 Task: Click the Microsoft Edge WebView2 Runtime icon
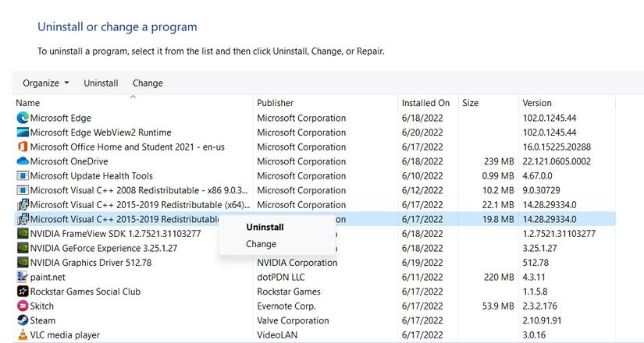point(23,133)
